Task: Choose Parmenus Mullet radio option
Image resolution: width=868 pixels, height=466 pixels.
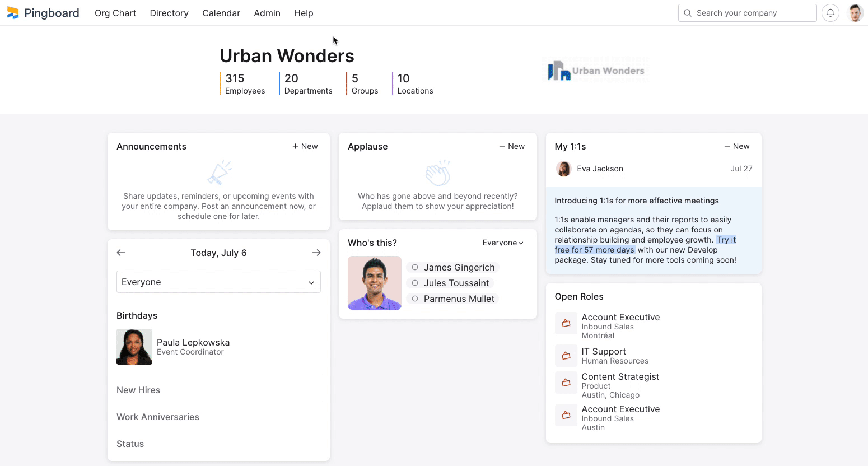Action: click(x=415, y=299)
